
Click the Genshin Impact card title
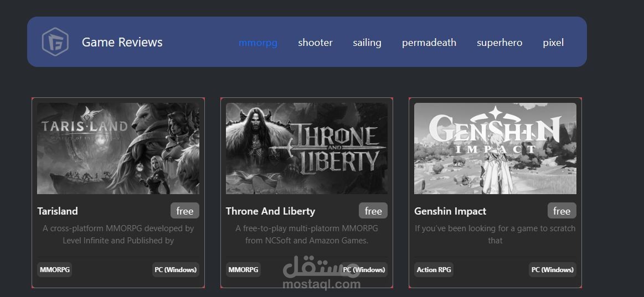(450, 211)
